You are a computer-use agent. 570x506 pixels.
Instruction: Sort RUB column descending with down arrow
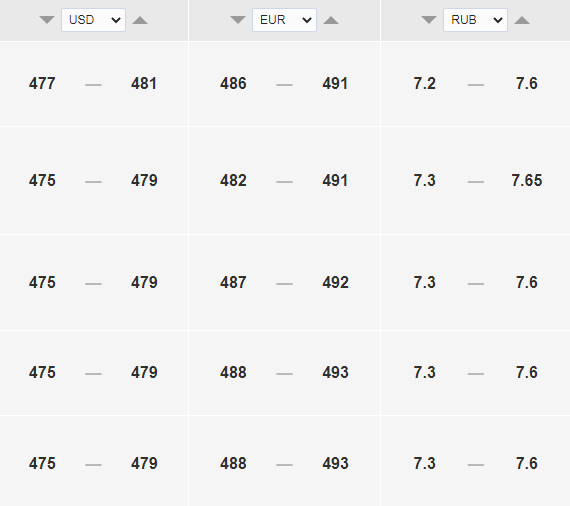[429, 20]
